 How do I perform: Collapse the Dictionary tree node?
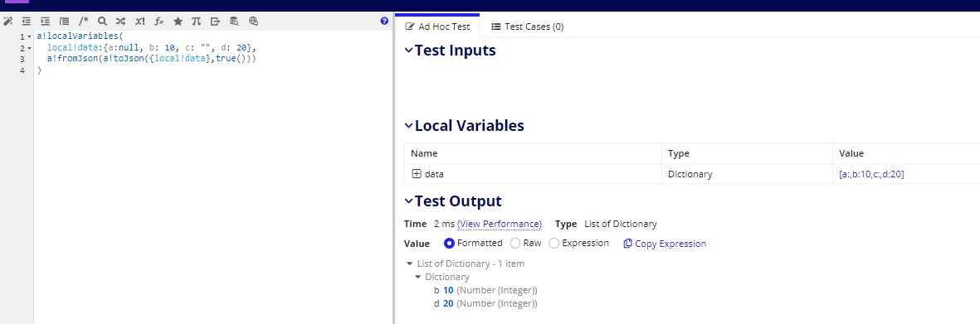417,277
